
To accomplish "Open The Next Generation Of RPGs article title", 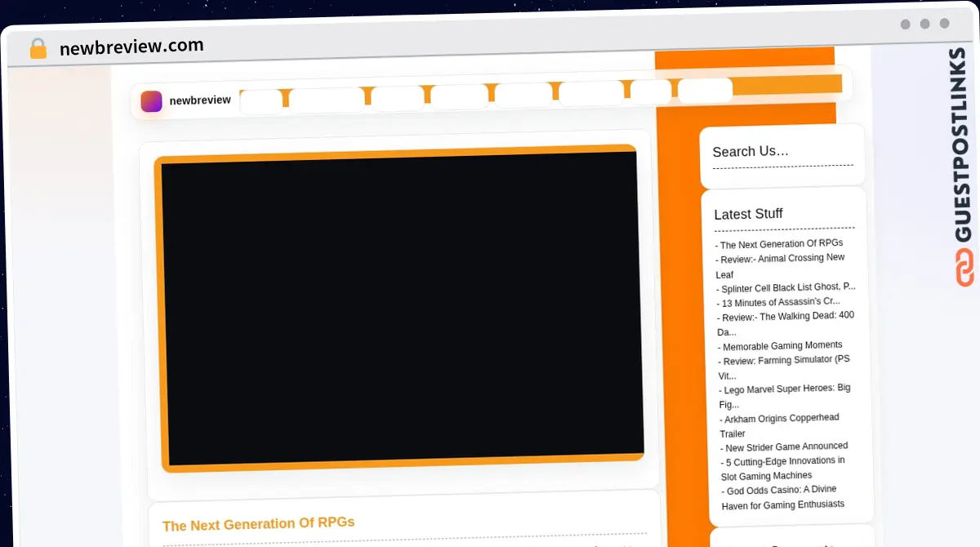I will coord(258,524).
